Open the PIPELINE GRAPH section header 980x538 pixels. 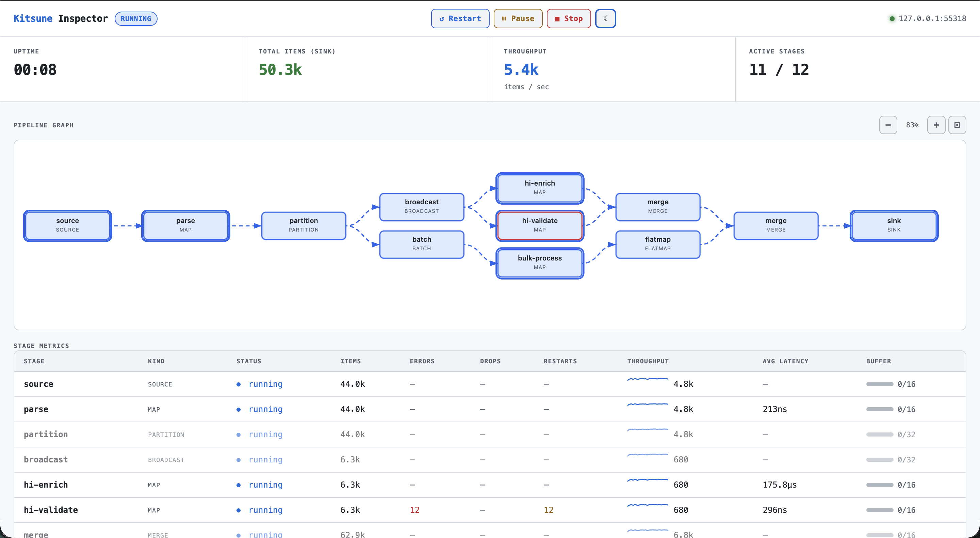(x=43, y=125)
